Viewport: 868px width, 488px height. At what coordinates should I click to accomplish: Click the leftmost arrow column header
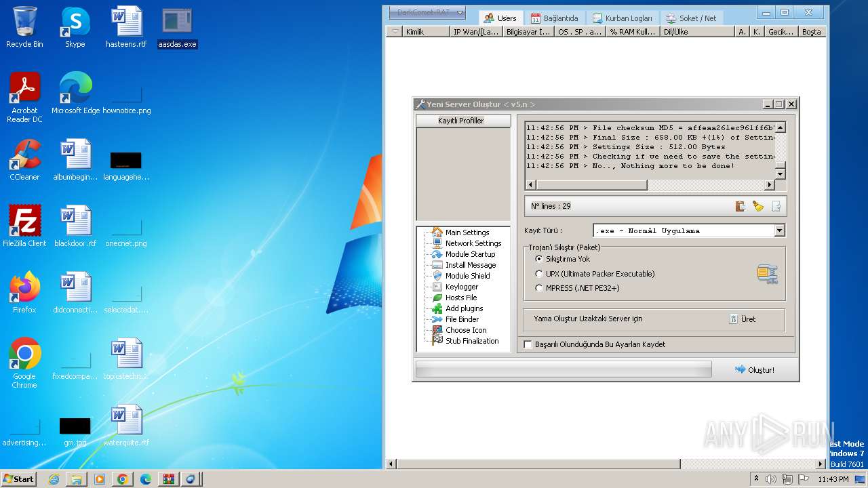click(x=395, y=32)
